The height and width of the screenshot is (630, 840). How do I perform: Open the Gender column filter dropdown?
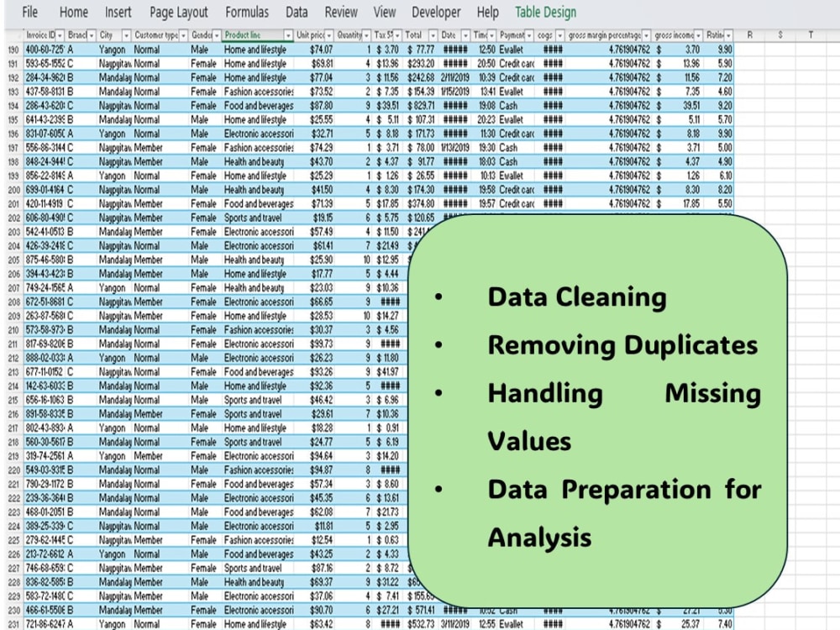pyautogui.click(x=217, y=35)
